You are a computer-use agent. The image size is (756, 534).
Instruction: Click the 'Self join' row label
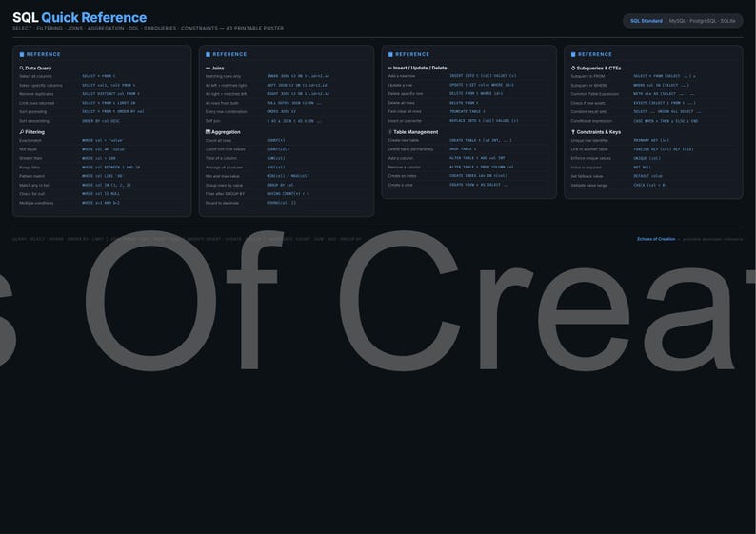tap(213, 121)
